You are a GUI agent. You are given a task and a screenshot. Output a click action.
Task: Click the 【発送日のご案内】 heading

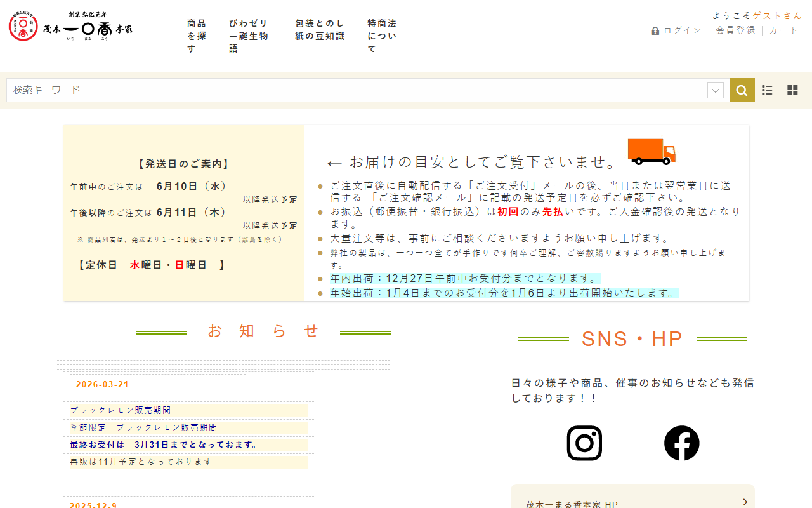184,164
